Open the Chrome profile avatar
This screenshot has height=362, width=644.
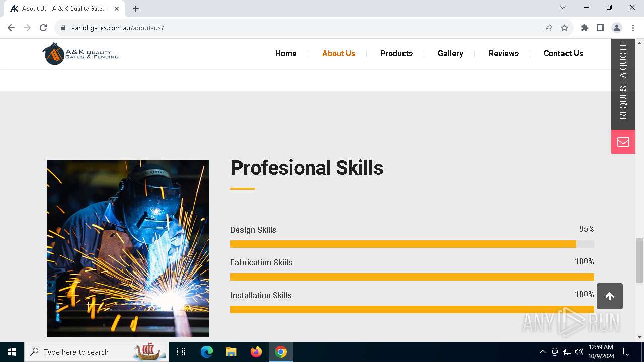coord(617,28)
